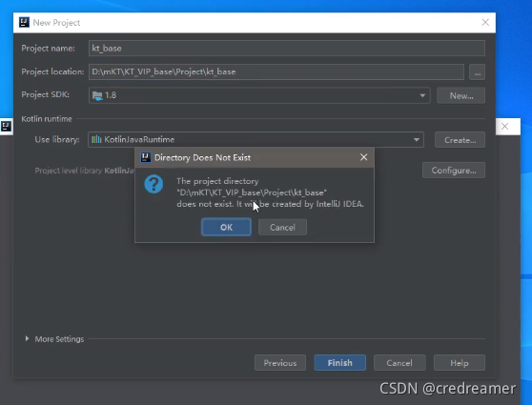
Task: Click the KotlinJavaRuntime library icon
Action: tap(96, 139)
